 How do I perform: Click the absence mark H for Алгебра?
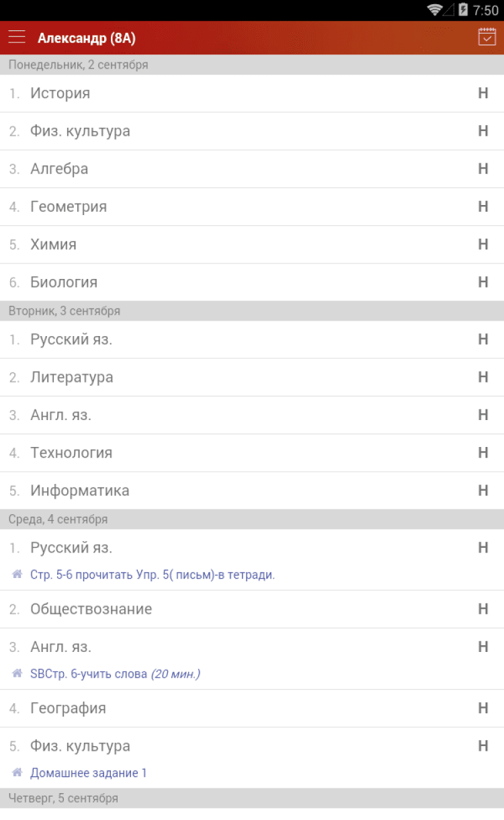[482, 169]
